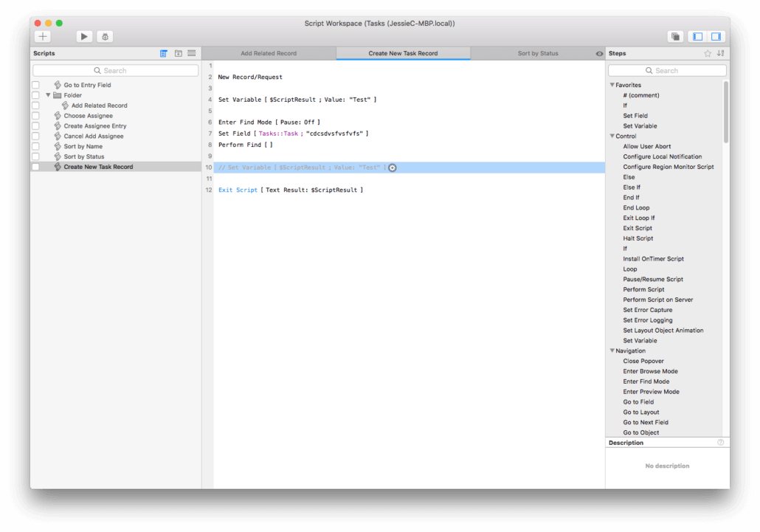Toggle the right Steps pane button
760x532 pixels.
[716, 36]
